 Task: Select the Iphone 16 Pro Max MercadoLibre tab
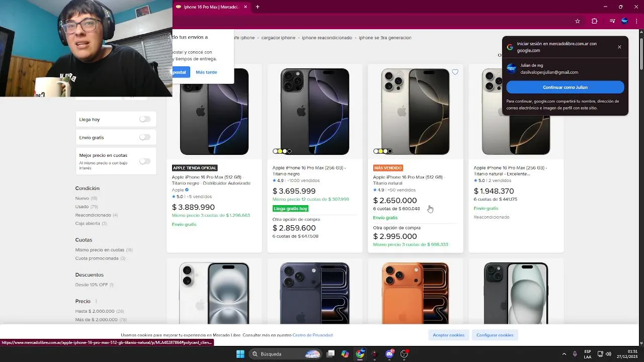point(211,7)
